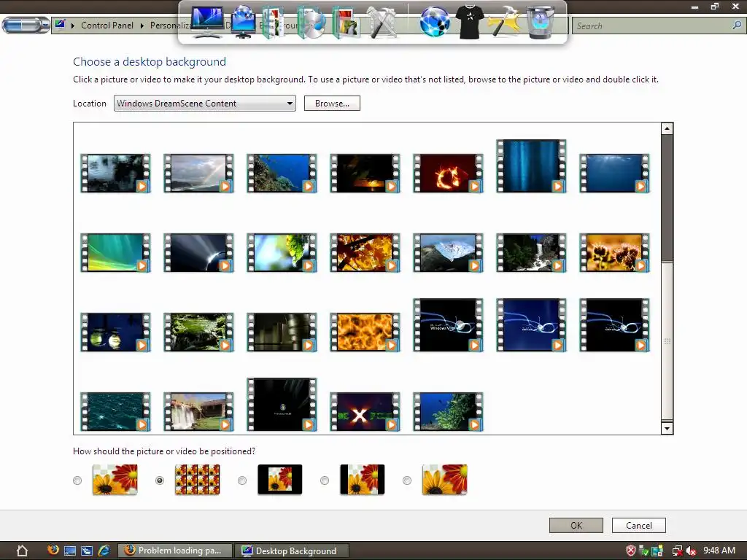Open the hammer and star dock icon
Image resolution: width=747 pixels, height=560 pixels.
[x=505, y=22]
